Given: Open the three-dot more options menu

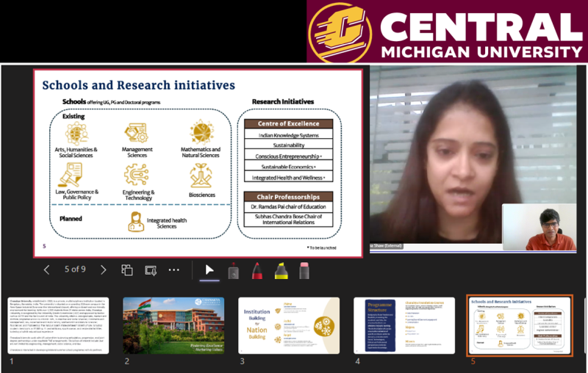Looking at the screenshot, I should [174, 269].
